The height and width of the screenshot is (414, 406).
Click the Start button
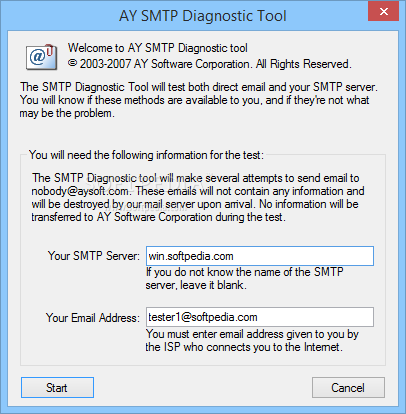[57, 387]
